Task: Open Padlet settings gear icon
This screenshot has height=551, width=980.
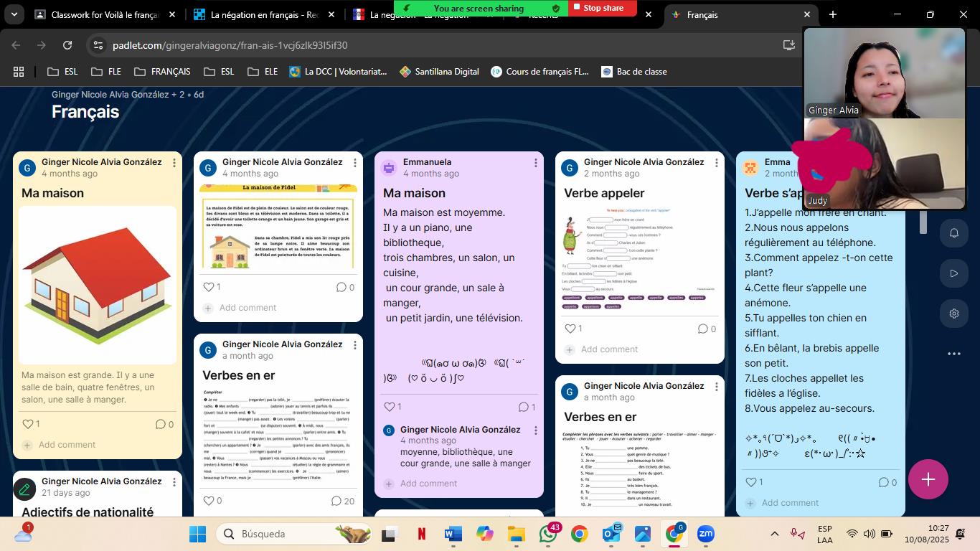Action: point(953,314)
